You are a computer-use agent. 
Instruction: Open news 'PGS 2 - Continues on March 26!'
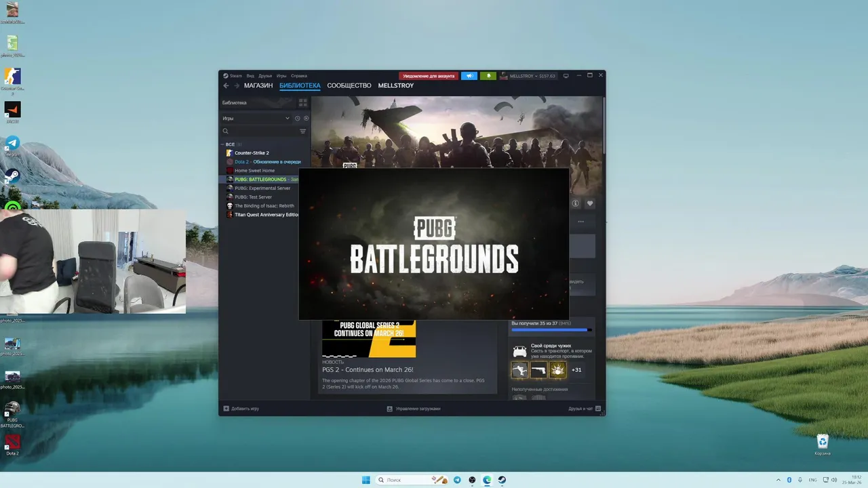click(368, 370)
